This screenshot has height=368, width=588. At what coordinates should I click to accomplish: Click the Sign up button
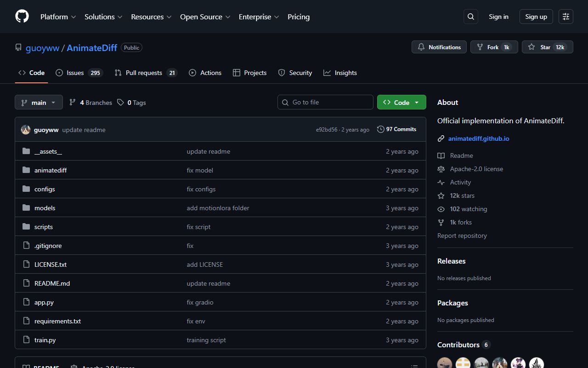coord(536,17)
